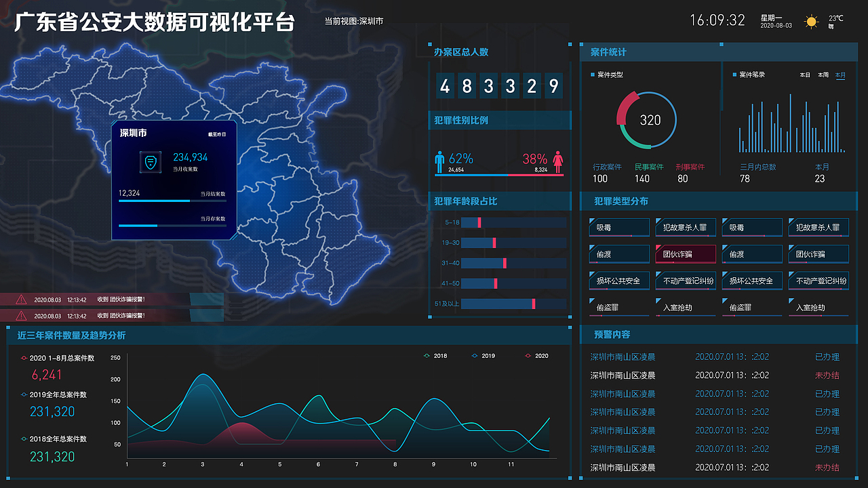Image resolution: width=868 pixels, height=488 pixels.
Task: Toggle the 2019 series in chart legend
Action: (483, 356)
